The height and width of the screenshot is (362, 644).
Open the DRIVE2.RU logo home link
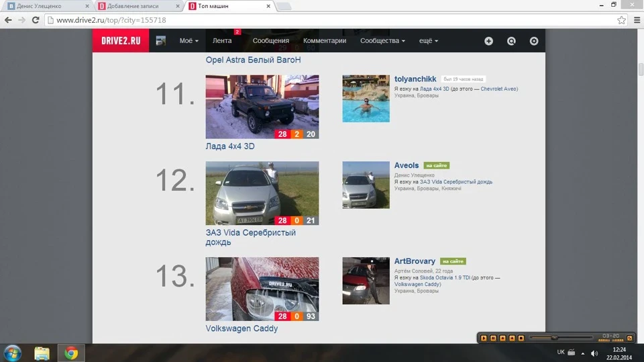pos(121,41)
